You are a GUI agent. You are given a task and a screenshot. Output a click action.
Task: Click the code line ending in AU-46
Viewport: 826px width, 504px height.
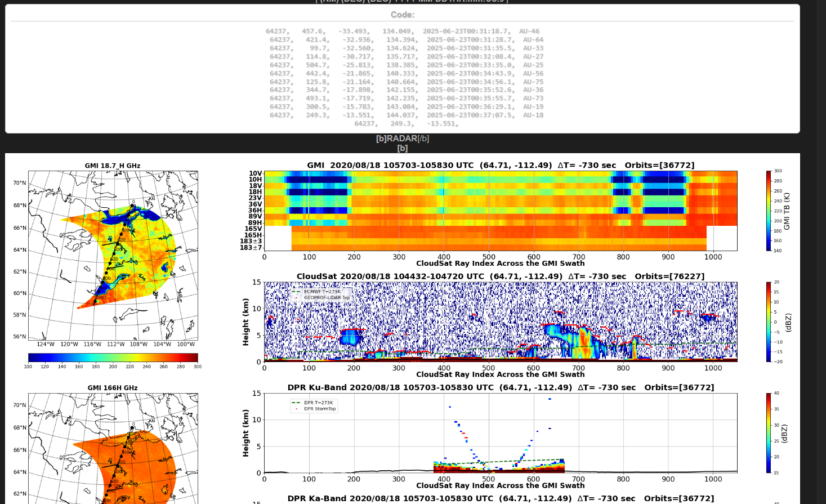click(402, 32)
